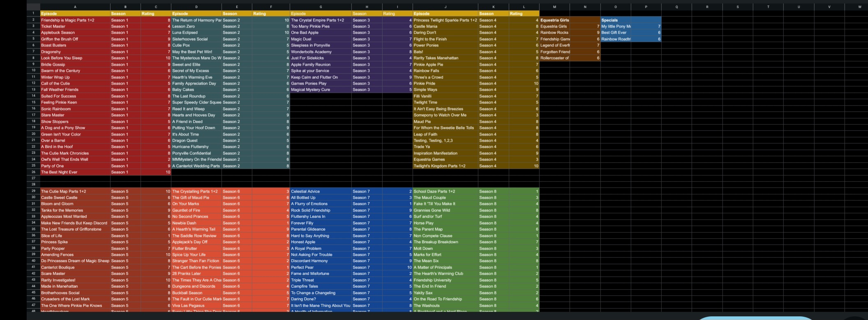Click the "Rating" header cell in column L
The width and height of the screenshot is (868, 320).
(x=524, y=14)
